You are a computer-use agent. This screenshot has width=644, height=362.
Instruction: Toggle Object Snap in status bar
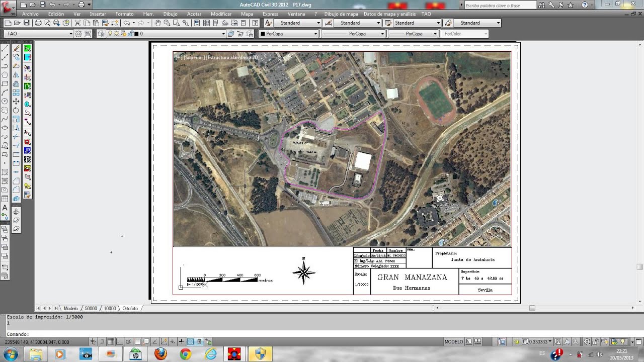(137, 342)
